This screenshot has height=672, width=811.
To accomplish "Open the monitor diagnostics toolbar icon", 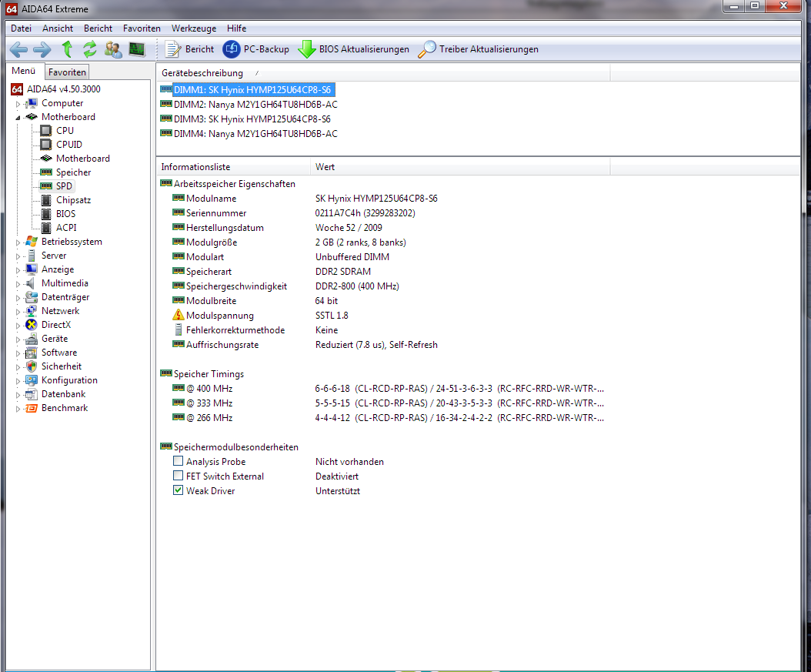I will [136, 50].
